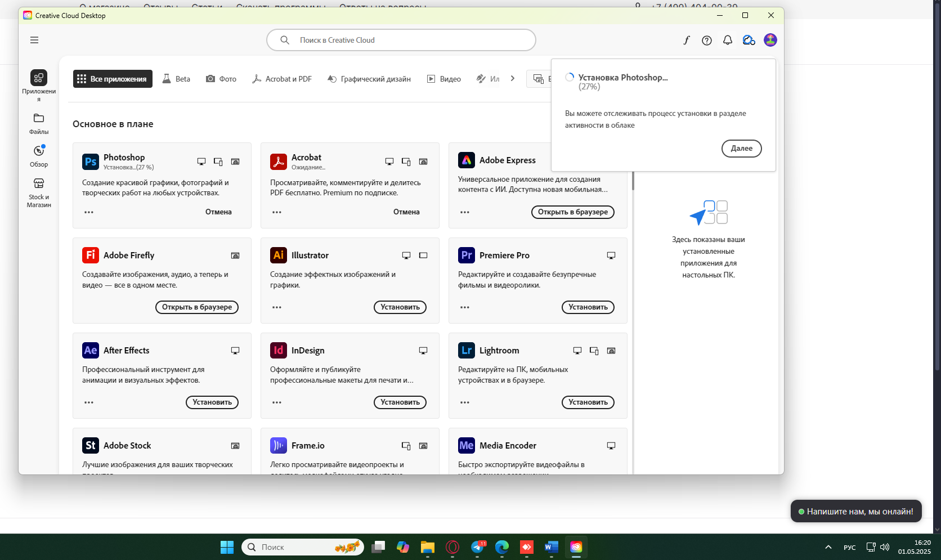Cancel the Acrobat pending install
The width and height of the screenshot is (941, 560).
[406, 212]
